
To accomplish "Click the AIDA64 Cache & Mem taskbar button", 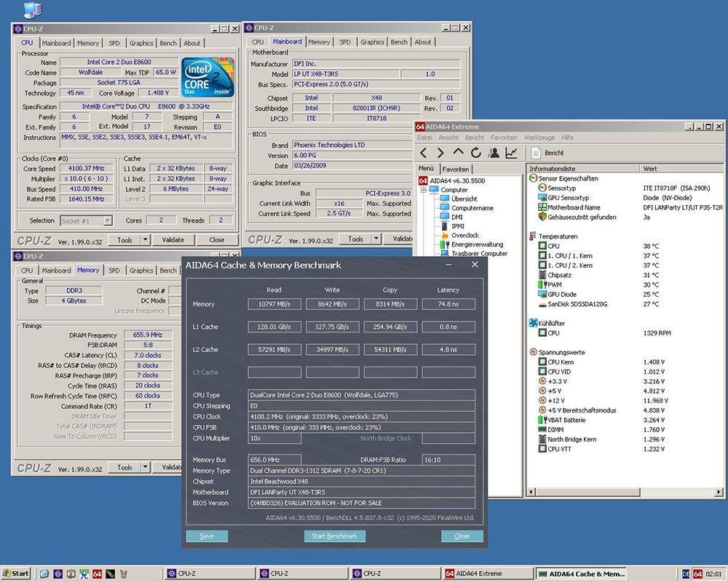I will [x=581, y=574].
